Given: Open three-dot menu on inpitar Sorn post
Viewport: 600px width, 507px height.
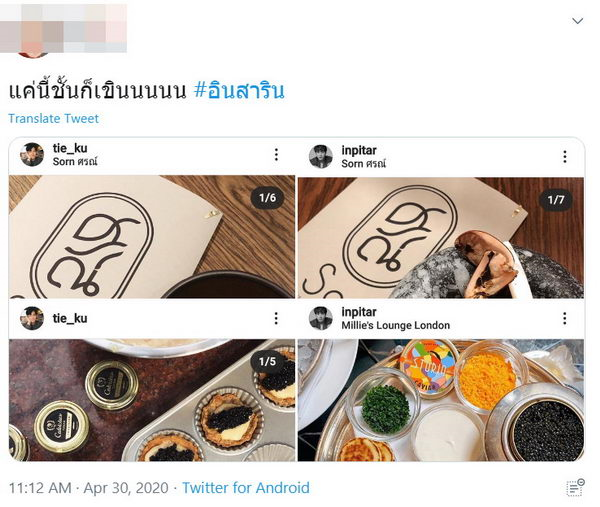Looking at the screenshot, I should tap(565, 157).
